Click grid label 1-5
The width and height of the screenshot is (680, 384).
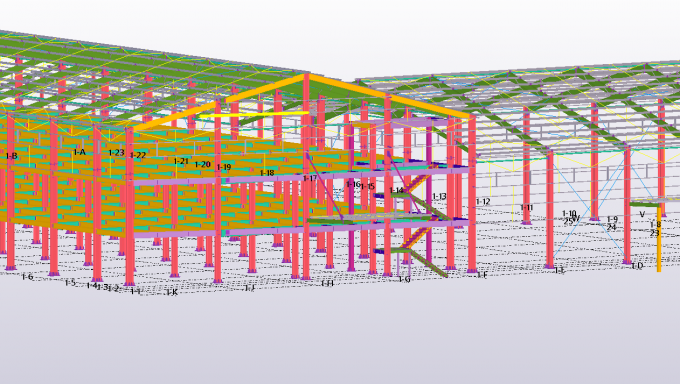70,283
